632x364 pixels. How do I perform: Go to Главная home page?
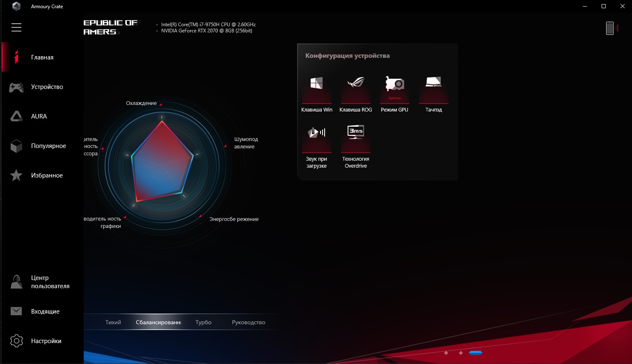coord(42,57)
